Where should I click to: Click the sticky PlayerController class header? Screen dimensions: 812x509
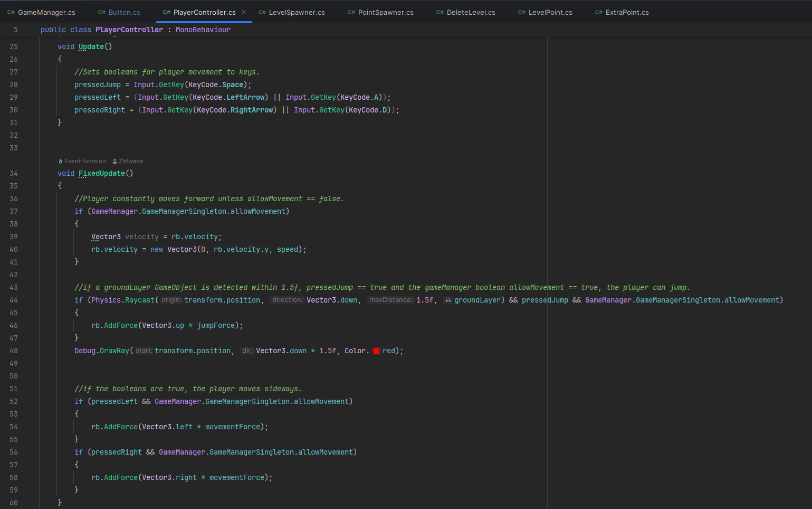tap(136, 30)
